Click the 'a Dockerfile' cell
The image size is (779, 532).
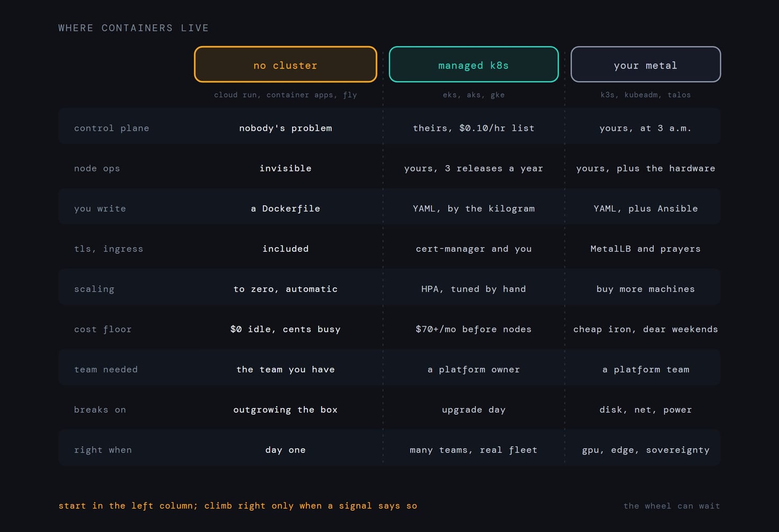286,208
